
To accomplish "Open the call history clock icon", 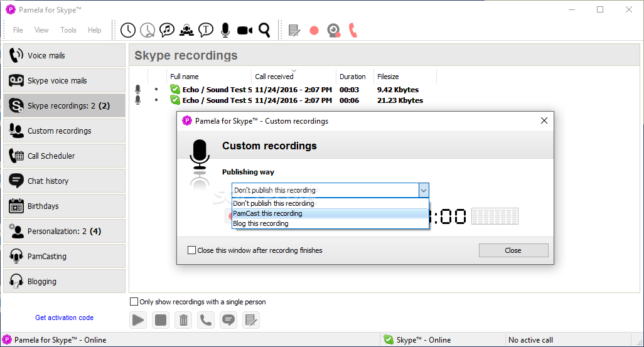I will (128, 30).
